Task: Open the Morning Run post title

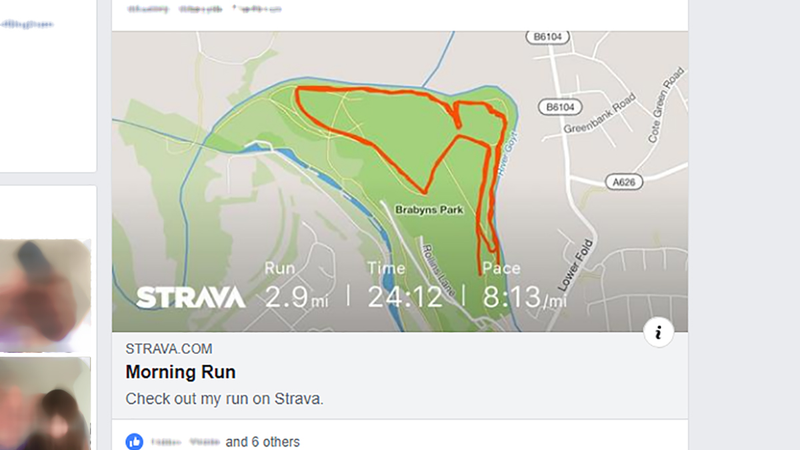Action: click(181, 372)
